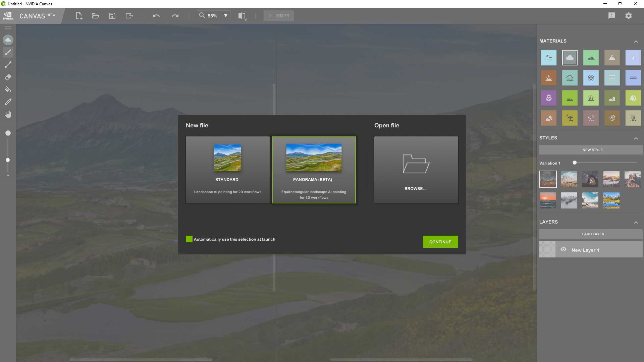Screen dimensions: 644x362
Task: Click the Add Layer button
Action: click(x=591, y=234)
